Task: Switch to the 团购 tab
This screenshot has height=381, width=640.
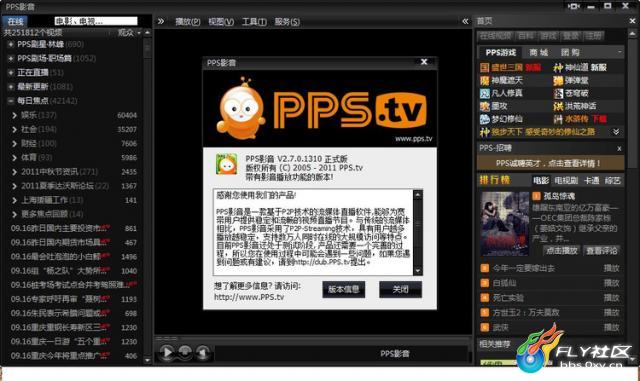Action: 570,52
